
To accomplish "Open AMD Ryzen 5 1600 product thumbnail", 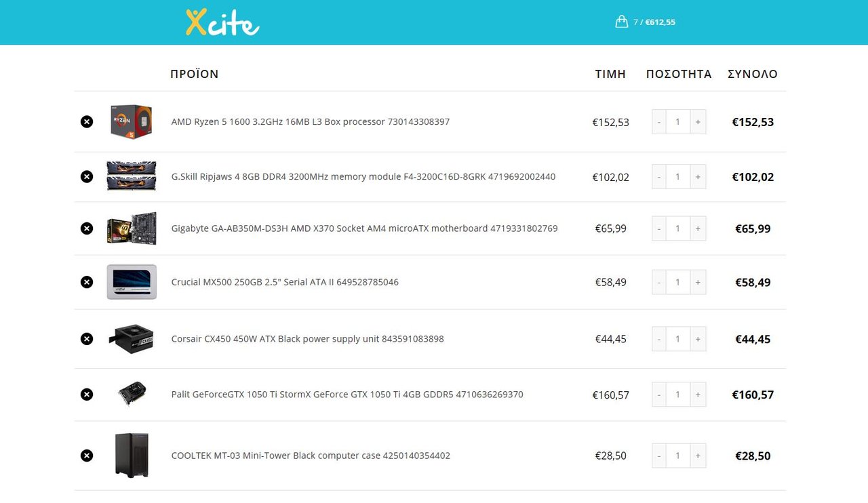I will click(x=132, y=122).
